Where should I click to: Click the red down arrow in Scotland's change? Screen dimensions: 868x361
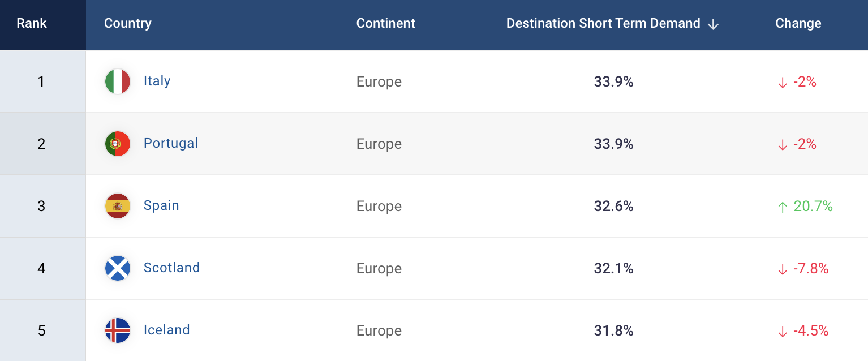783,269
